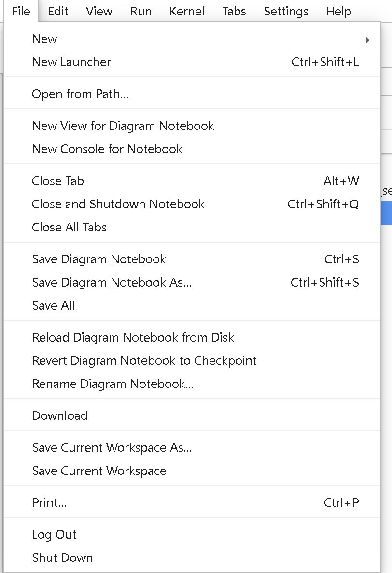
Task: Reload Diagram Notebook from Disk
Action: 133,337
